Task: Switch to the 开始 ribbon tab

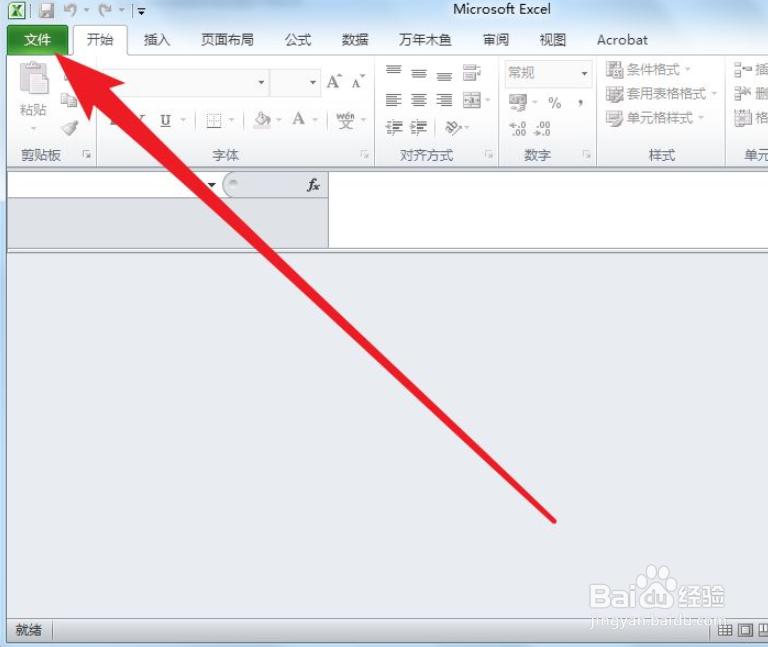Action: (100, 40)
